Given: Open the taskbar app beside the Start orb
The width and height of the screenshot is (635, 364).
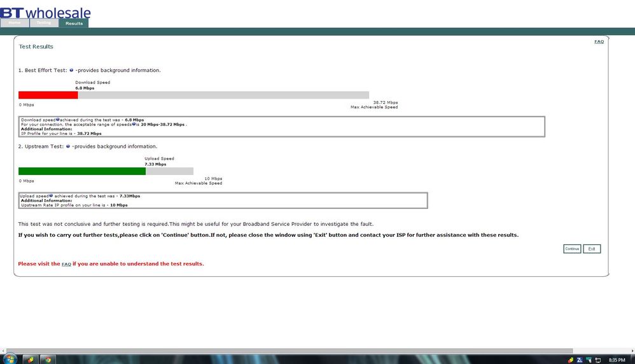Looking at the screenshot, I should [30, 359].
